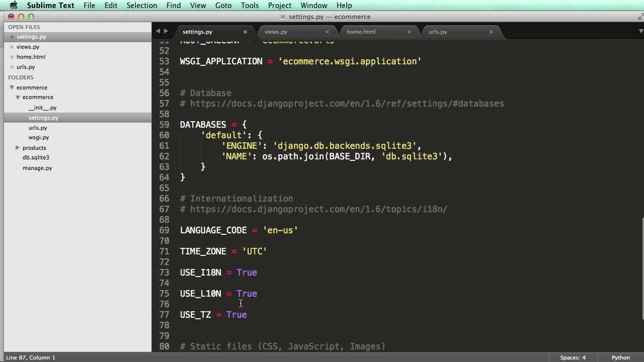Close the views.py tab
Image resolution: width=644 pixels, height=362 pixels.
327,32
